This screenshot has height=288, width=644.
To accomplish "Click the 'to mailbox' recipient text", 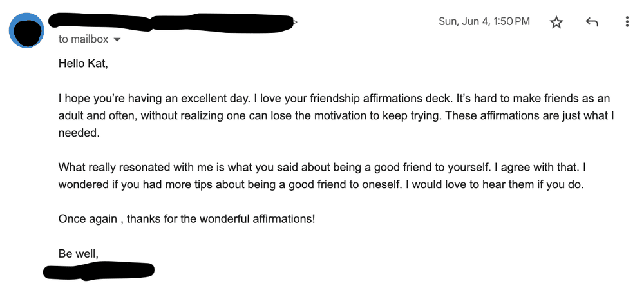I will (x=83, y=39).
